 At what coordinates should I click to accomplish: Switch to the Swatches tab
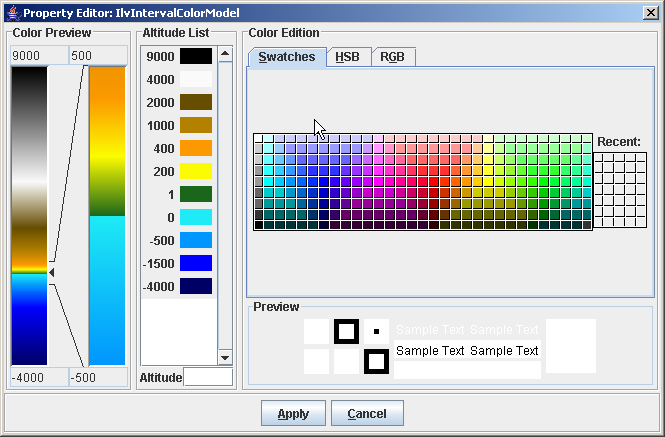[287, 57]
